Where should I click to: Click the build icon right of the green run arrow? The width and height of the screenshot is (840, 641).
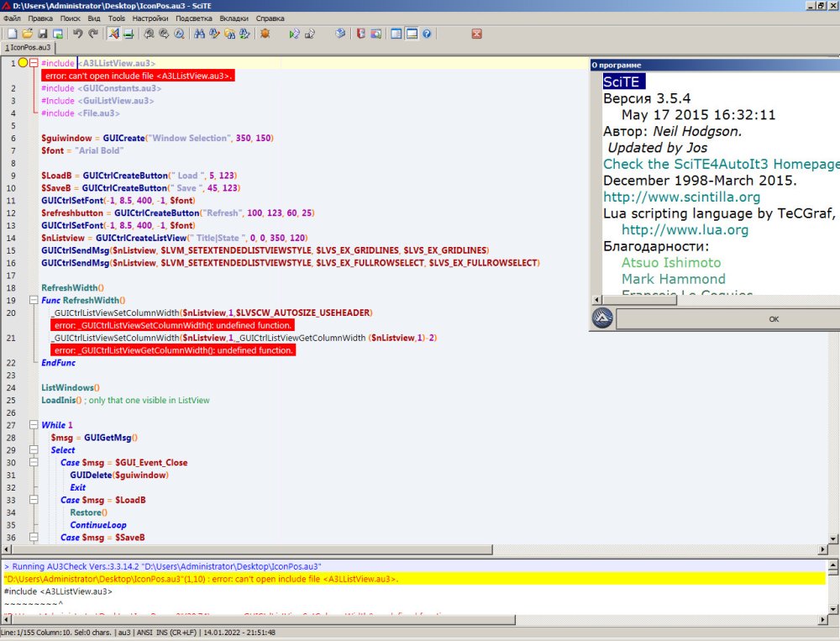click(x=310, y=34)
